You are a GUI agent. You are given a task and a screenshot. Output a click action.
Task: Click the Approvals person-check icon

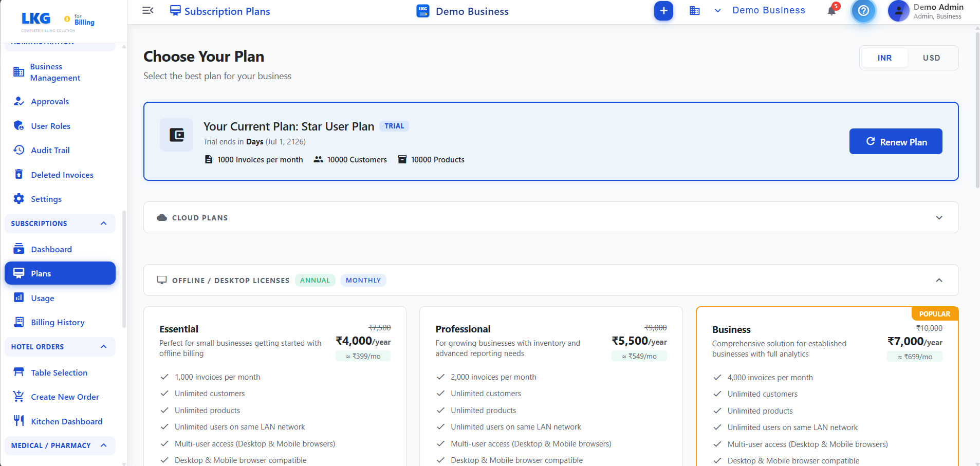tap(19, 101)
